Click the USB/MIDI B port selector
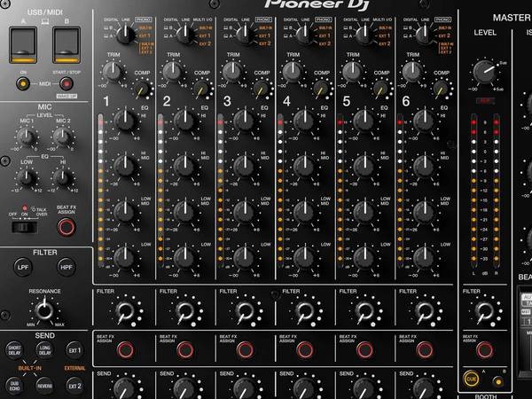The width and height of the screenshot is (532, 399). pos(66,45)
